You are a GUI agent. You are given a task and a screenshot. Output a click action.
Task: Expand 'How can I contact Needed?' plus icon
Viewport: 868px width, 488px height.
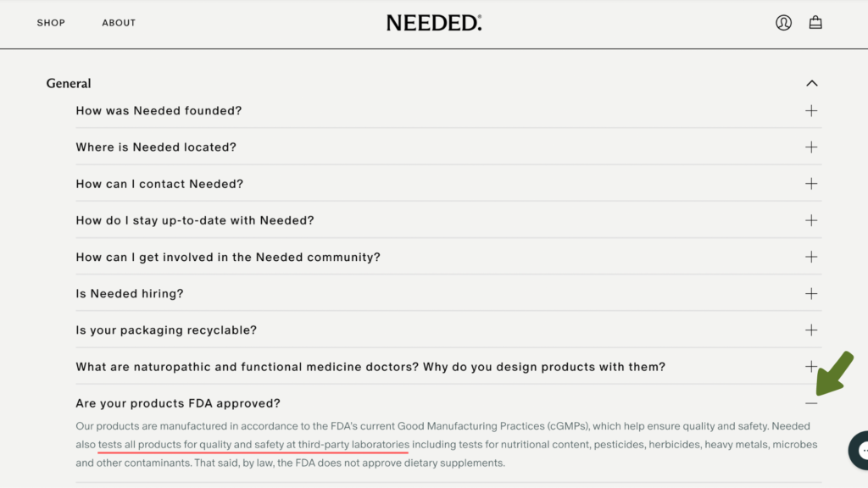point(811,184)
